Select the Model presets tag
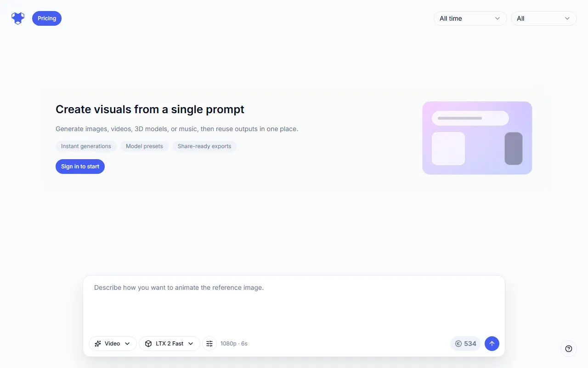588x368 pixels. 144,146
